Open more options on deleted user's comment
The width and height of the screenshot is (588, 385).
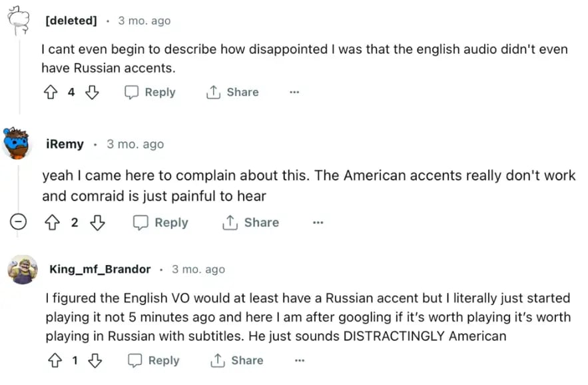point(294,93)
